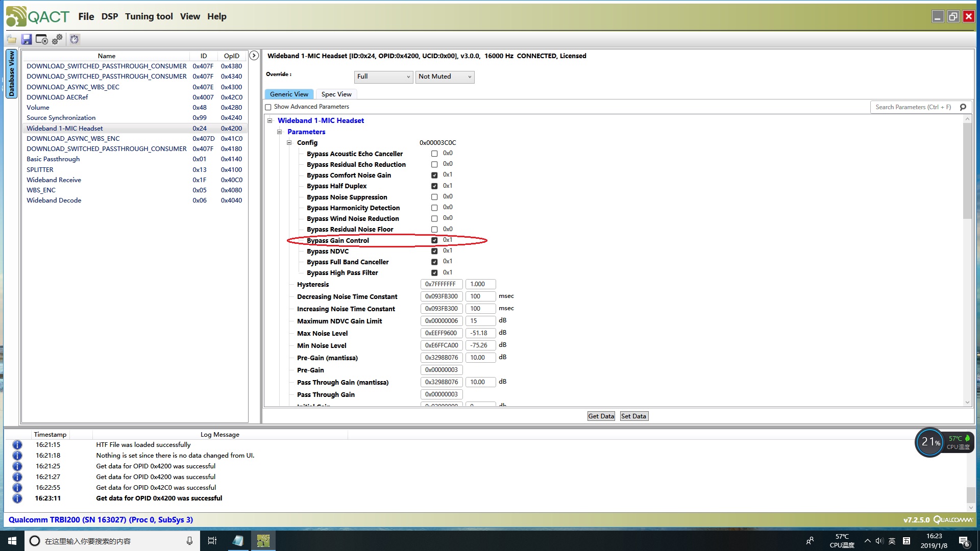This screenshot has width=980, height=551.
Task: Click the Database View vertical tab
Action: [11, 73]
